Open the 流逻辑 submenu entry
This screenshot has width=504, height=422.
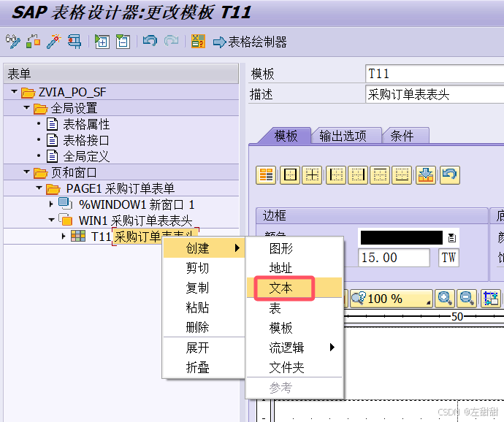tap(294, 348)
